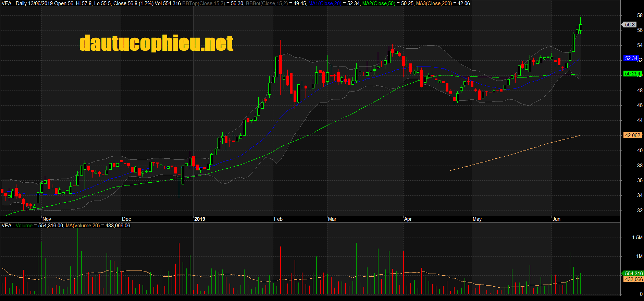Click the 1.5M mark on volume axis
The width and height of the screenshot is (644, 301).
637,238
